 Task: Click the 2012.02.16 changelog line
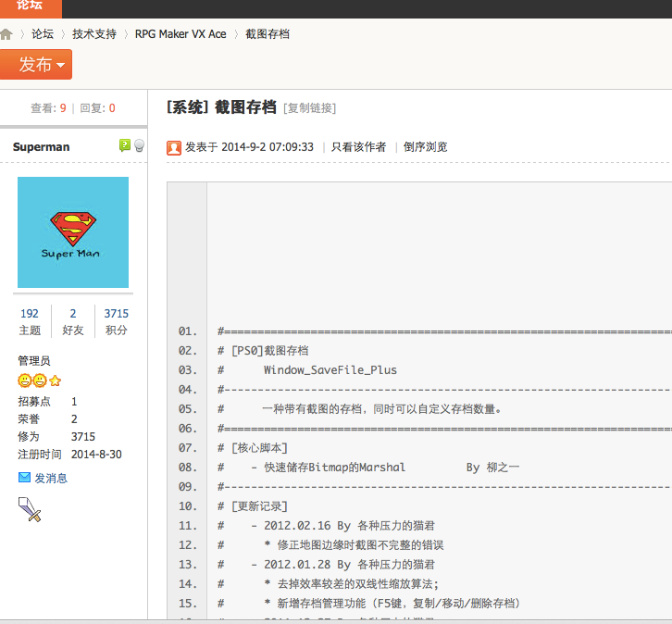342,526
